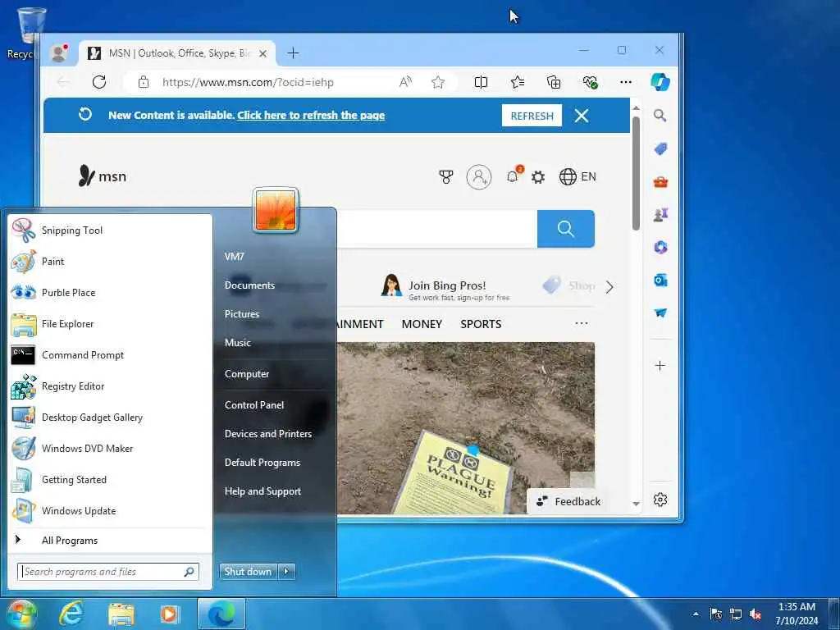Reload page with Edge refresh button
Image resolution: width=840 pixels, height=630 pixels.
(99, 82)
